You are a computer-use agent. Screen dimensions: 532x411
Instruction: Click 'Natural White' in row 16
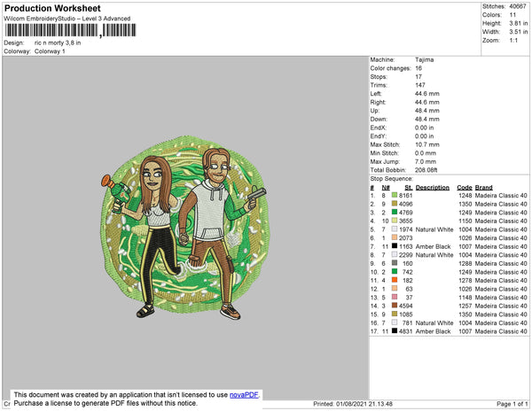click(x=434, y=322)
